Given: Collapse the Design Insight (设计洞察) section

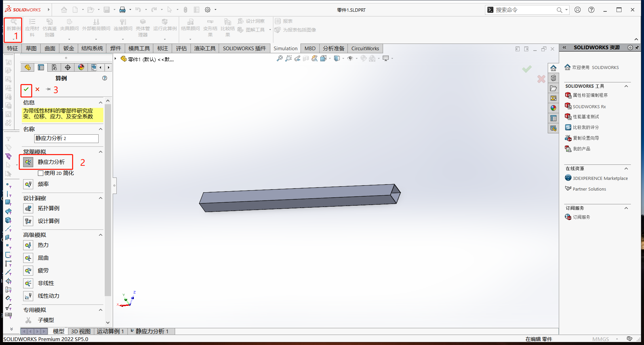Looking at the screenshot, I should tap(100, 198).
